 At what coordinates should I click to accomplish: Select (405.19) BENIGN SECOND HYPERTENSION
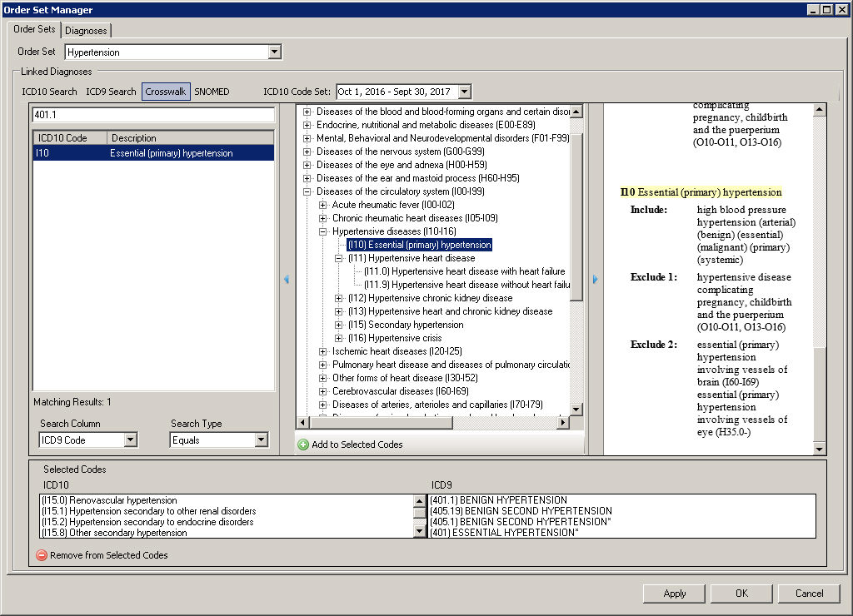pos(521,511)
